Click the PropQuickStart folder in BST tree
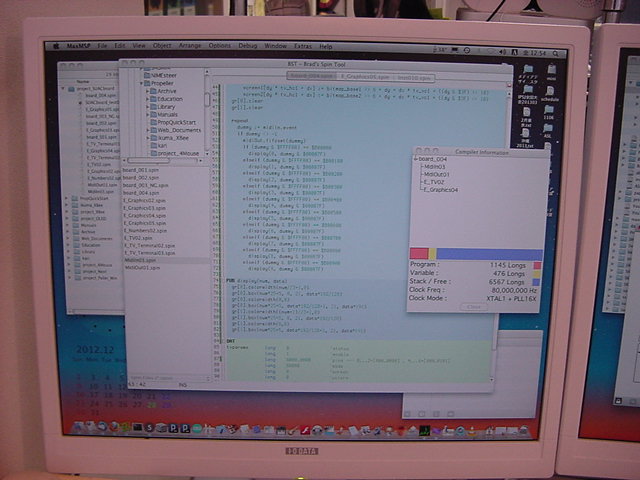This screenshot has width=640, height=480. pos(173,122)
